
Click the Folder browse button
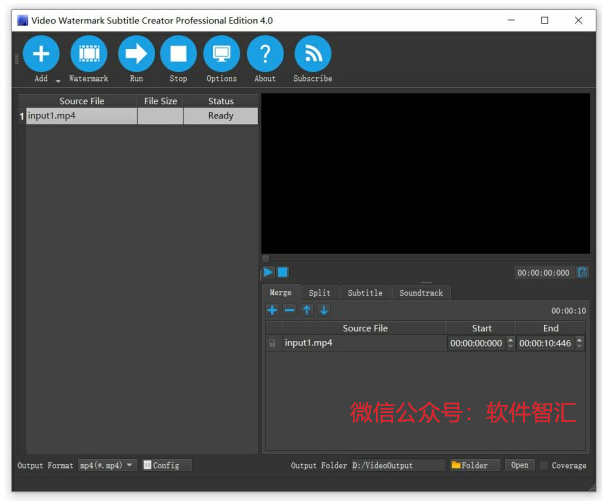[x=475, y=465]
